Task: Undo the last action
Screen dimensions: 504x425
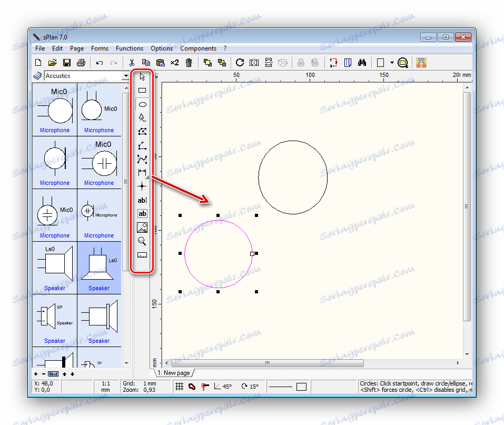Action: pos(100,63)
